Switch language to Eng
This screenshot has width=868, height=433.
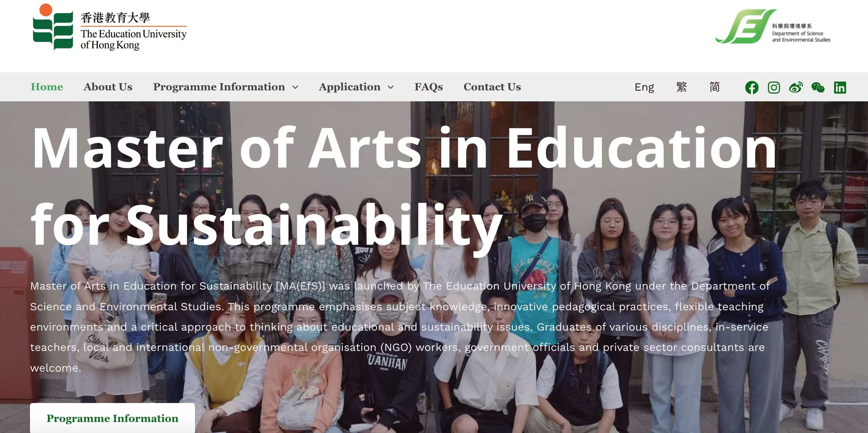click(x=644, y=87)
